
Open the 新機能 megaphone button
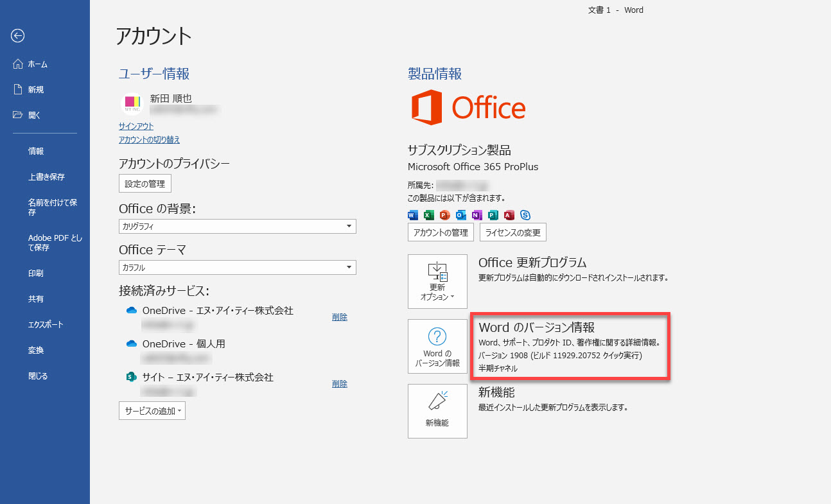[x=437, y=411]
